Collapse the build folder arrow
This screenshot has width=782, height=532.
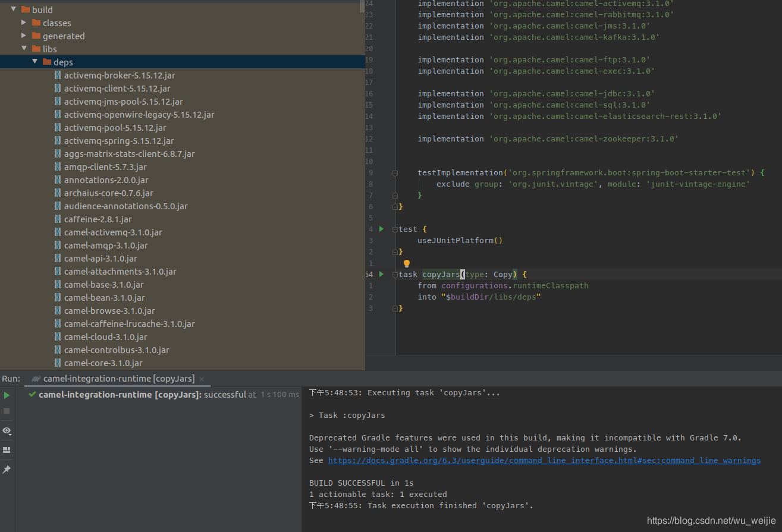pyautogui.click(x=13, y=10)
